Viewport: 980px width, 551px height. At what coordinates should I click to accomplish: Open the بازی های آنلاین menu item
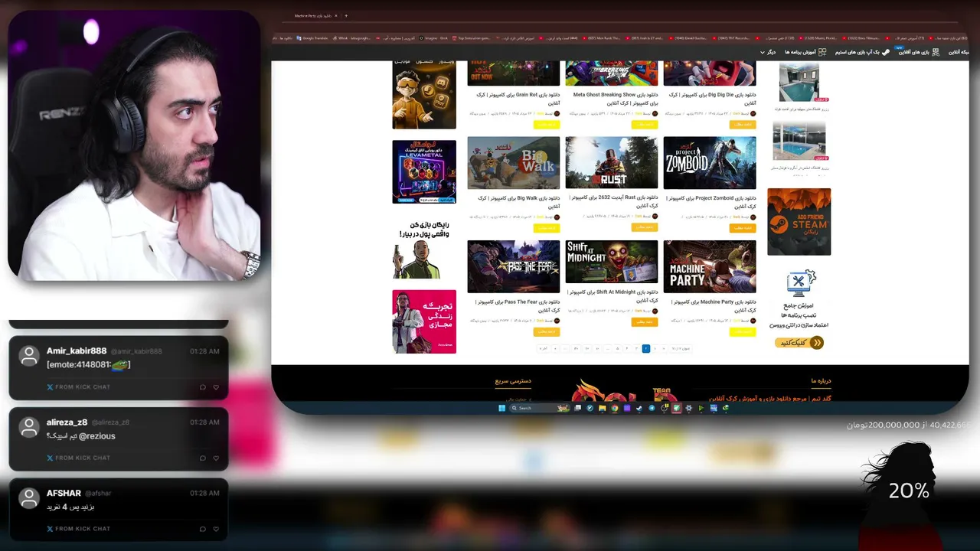(x=919, y=52)
